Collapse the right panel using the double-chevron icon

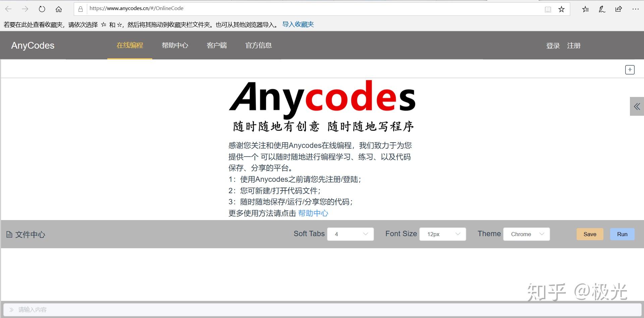click(637, 106)
